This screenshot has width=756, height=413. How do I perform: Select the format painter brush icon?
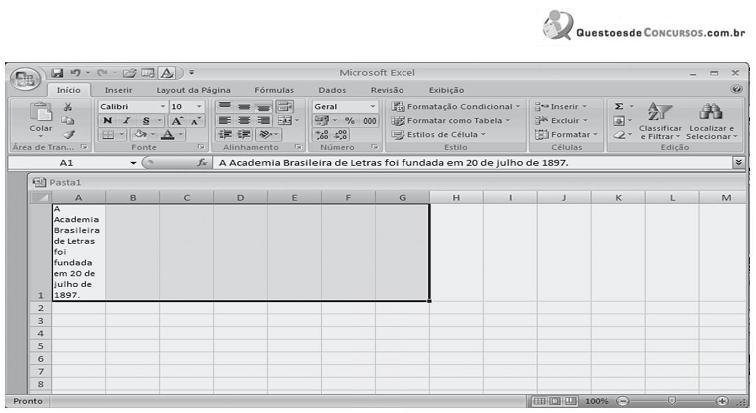[68, 134]
